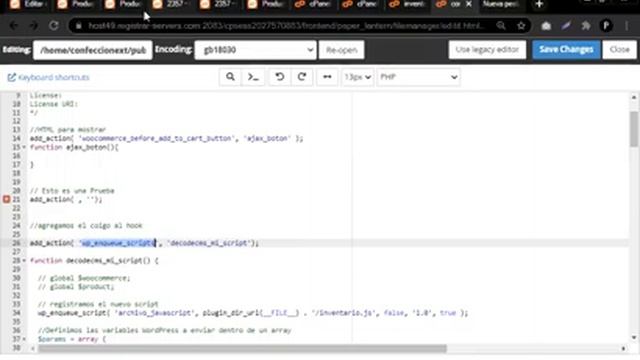
Task: Click the 'function ajax_boton(){' line
Action: [74, 147]
